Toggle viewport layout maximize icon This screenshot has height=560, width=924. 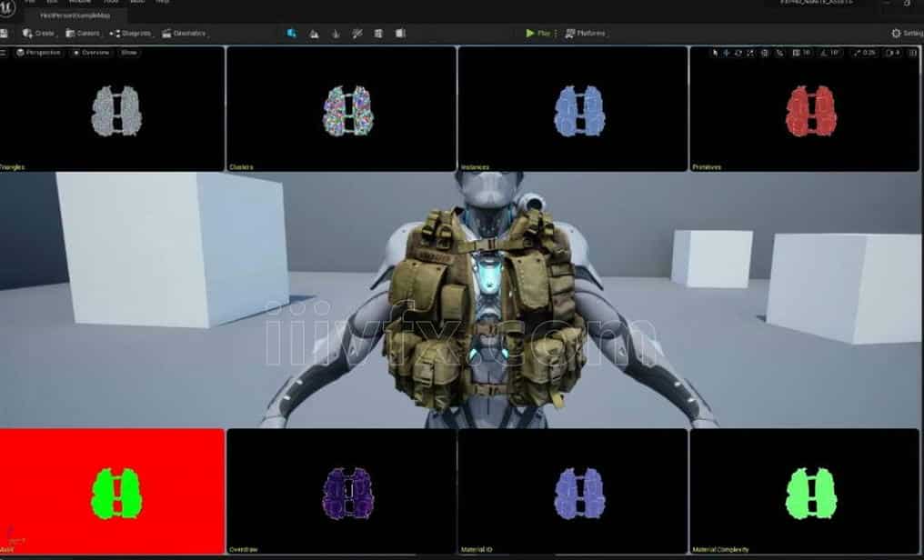pyautogui.click(x=913, y=53)
